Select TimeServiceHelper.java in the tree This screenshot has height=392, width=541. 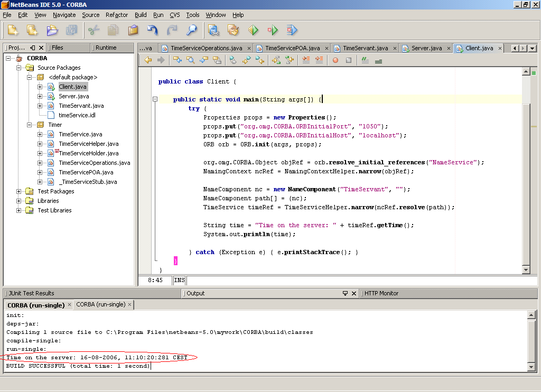coord(89,144)
